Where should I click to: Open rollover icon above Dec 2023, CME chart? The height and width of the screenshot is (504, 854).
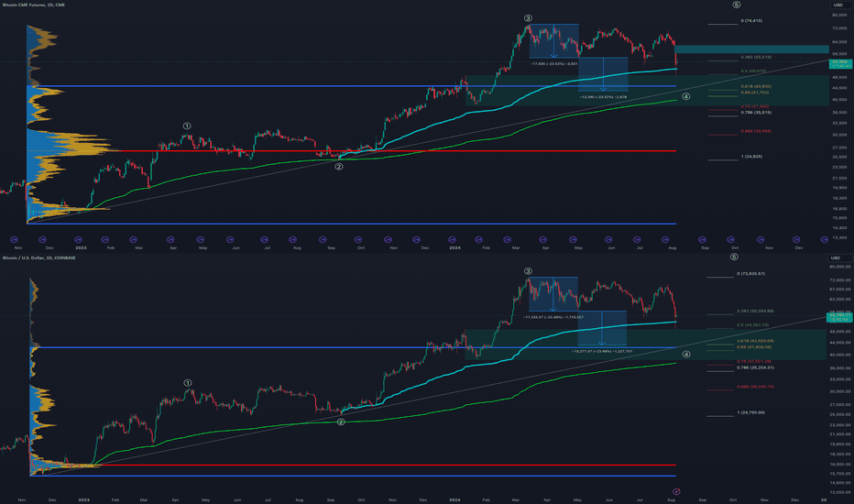point(417,239)
